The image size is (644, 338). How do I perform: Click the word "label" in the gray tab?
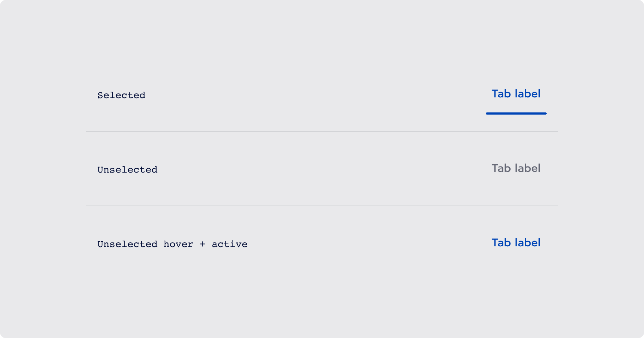(x=527, y=168)
